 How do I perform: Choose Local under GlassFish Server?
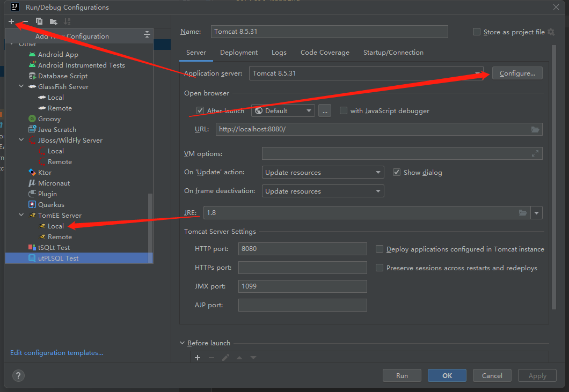click(x=55, y=98)
